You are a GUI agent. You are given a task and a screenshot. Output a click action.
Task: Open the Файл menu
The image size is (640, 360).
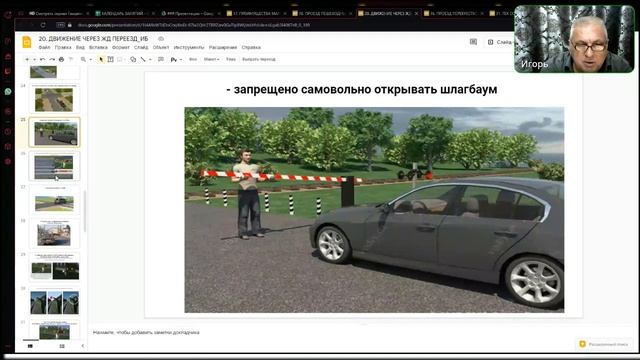(44, 47)
